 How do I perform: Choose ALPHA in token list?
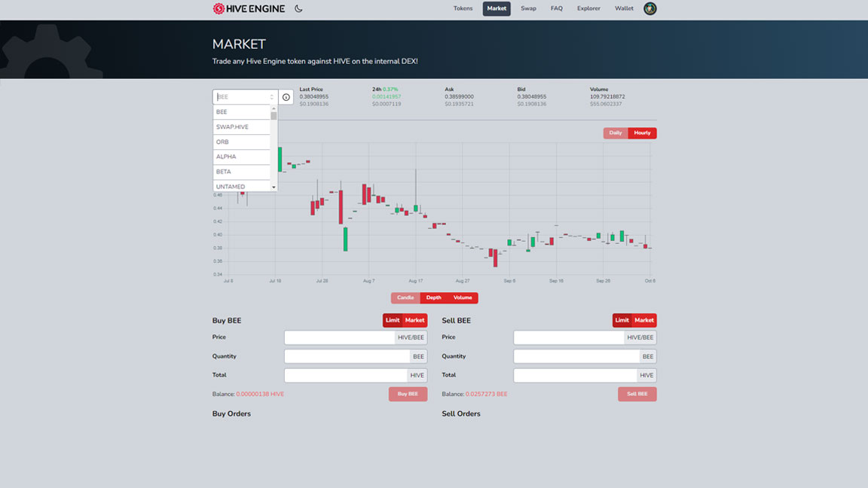click(241, 157)
